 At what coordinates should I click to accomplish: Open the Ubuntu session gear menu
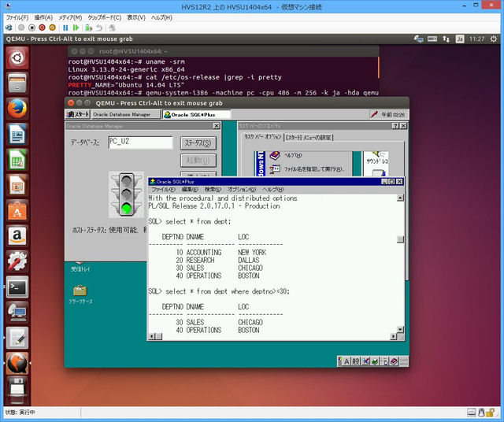494,39
